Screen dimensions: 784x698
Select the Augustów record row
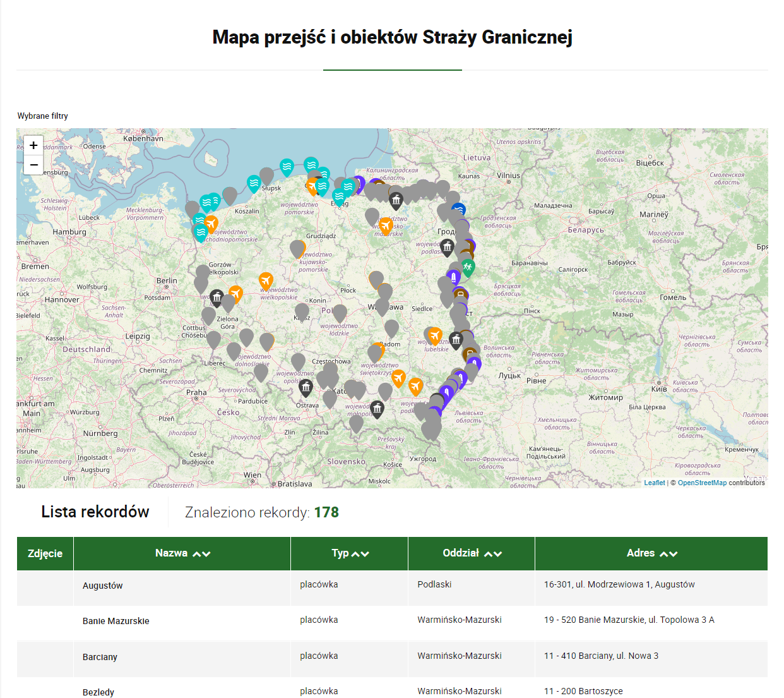tap(103, 586)
